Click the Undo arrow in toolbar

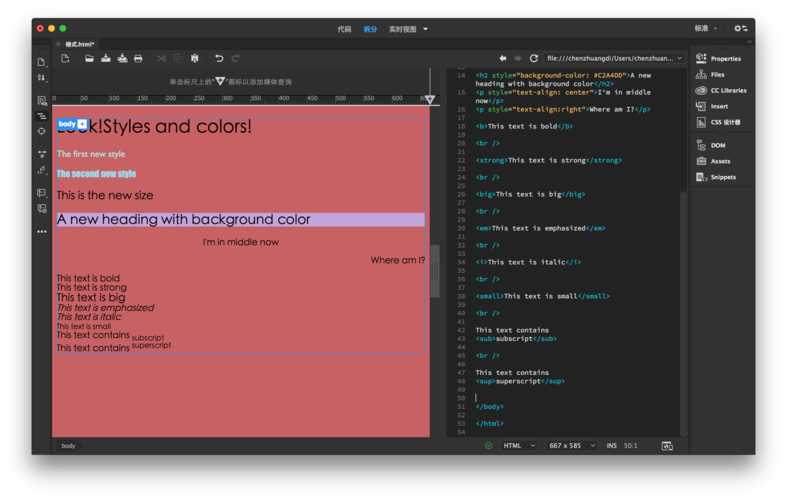point(219,59)
